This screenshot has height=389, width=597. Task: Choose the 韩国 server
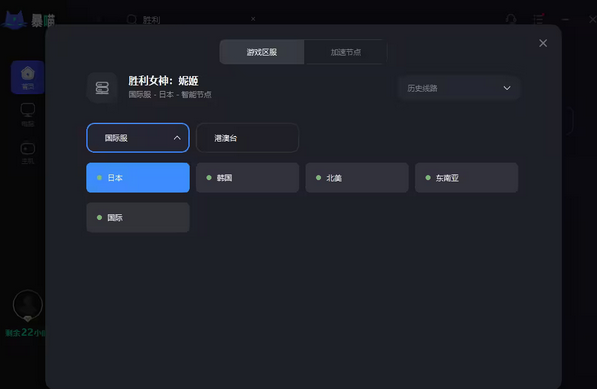pyautogui.click(x=247, y=178)
